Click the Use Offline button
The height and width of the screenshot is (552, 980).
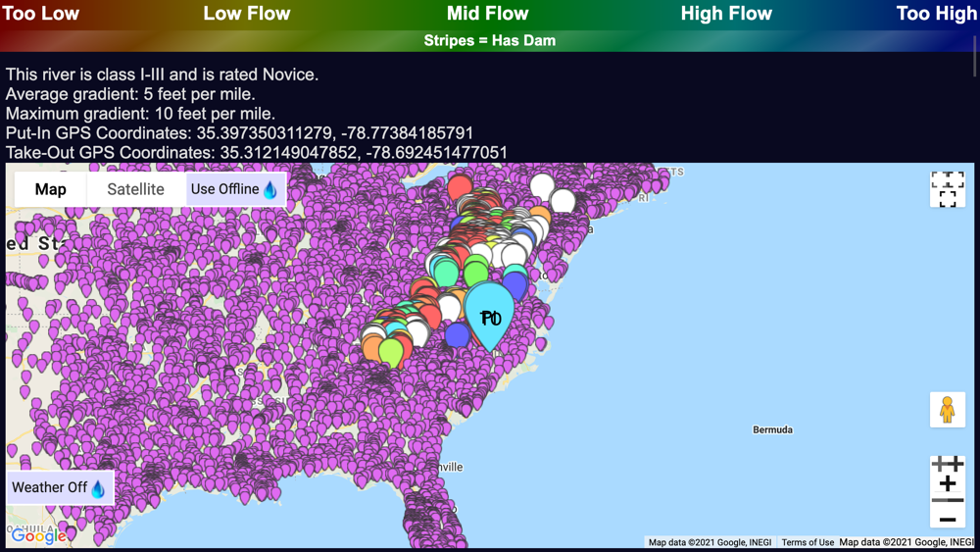coord(235,189)
